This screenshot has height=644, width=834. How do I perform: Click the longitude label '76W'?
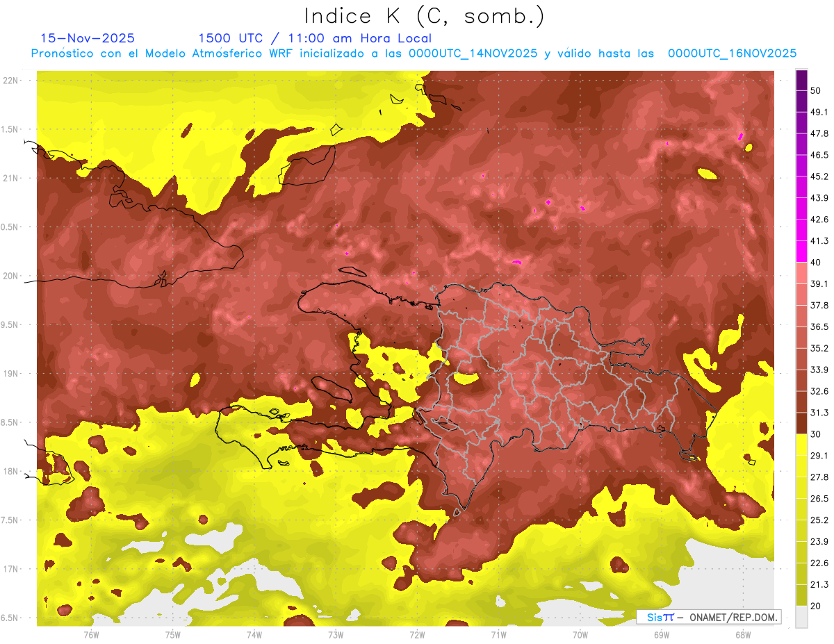click(x=91, y=635)
